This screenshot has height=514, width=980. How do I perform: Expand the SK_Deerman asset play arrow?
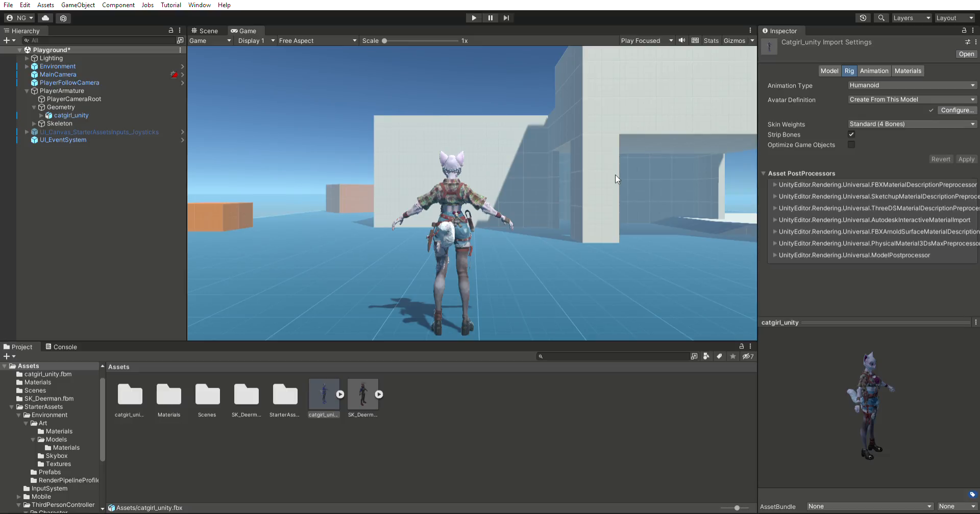coord(379,394)
